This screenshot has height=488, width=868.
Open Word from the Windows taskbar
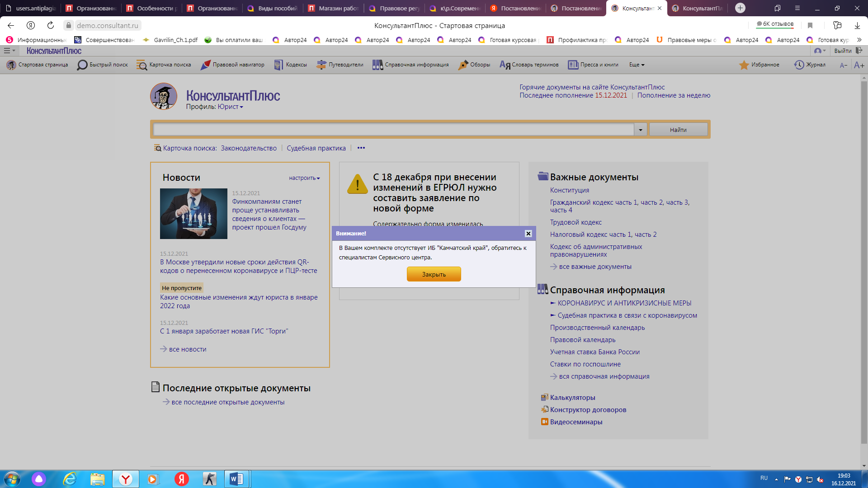click(236, 479)
